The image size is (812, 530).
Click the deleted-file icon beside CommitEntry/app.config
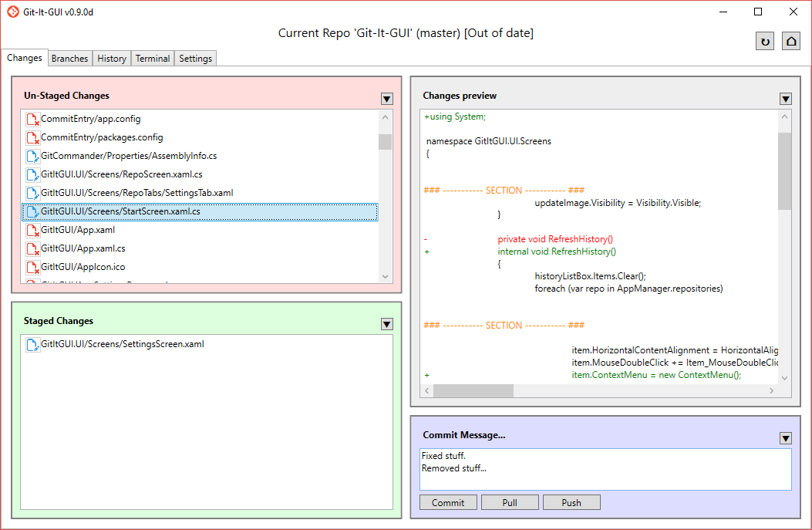pyautogui.click(x=32, y=119)
